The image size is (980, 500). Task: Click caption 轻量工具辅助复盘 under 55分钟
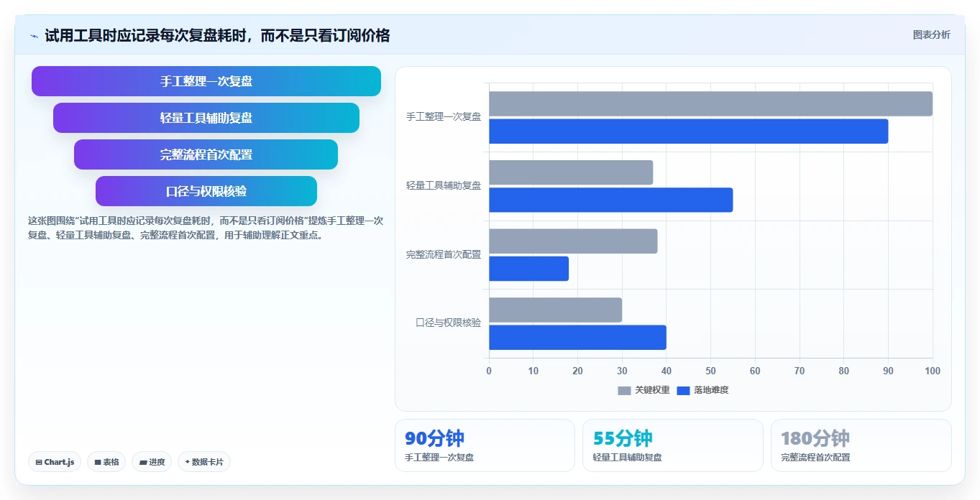[627, 457]
